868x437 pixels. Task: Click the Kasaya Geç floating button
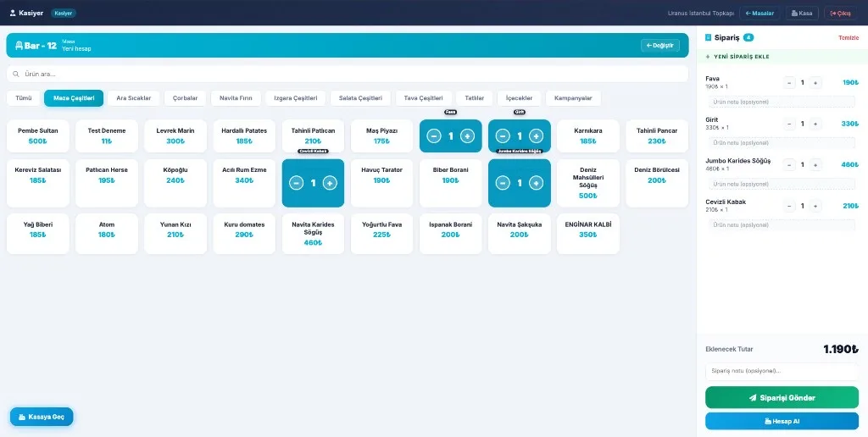click(x=42, y=417)
